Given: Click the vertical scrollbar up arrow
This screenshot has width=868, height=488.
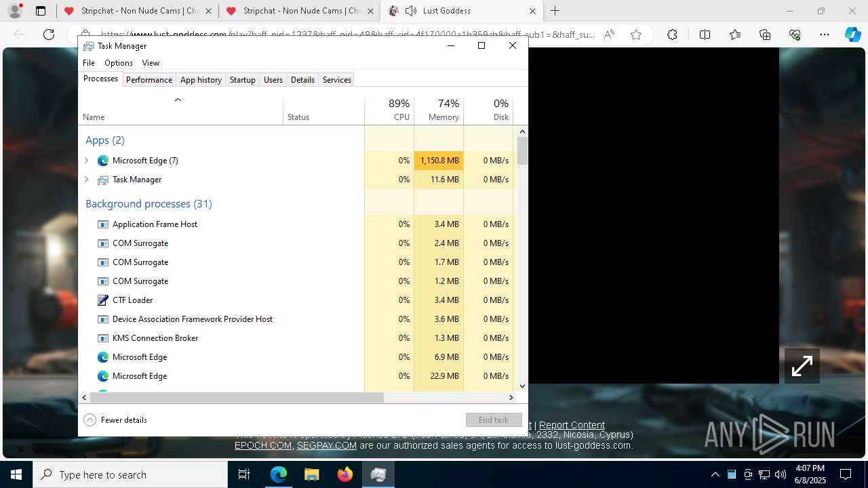Looking at the screenshot, I should (522, 131).
